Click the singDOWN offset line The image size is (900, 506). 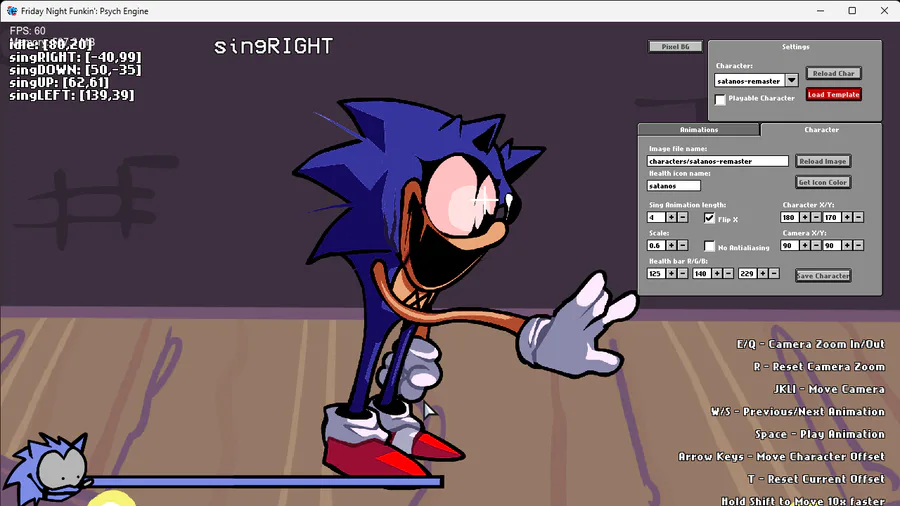(x=75, y=70)
